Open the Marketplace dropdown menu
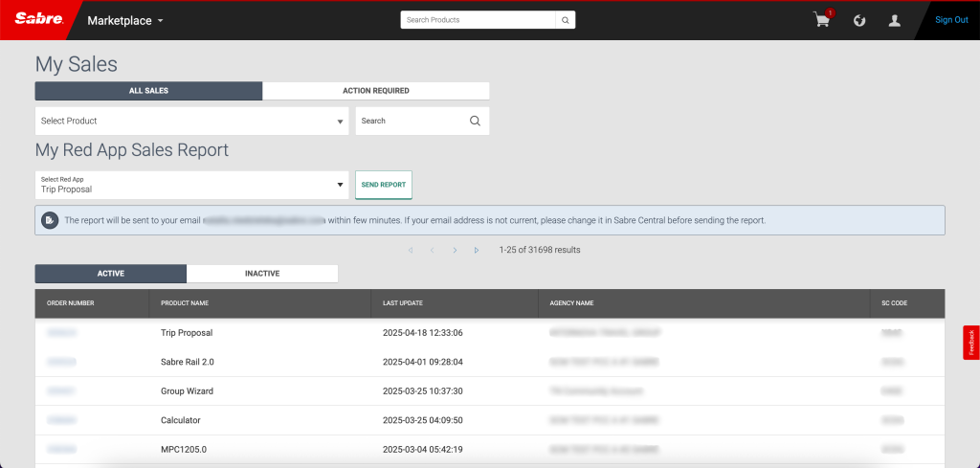The width and height of the screenshot is (980, 468). point(125,21)
